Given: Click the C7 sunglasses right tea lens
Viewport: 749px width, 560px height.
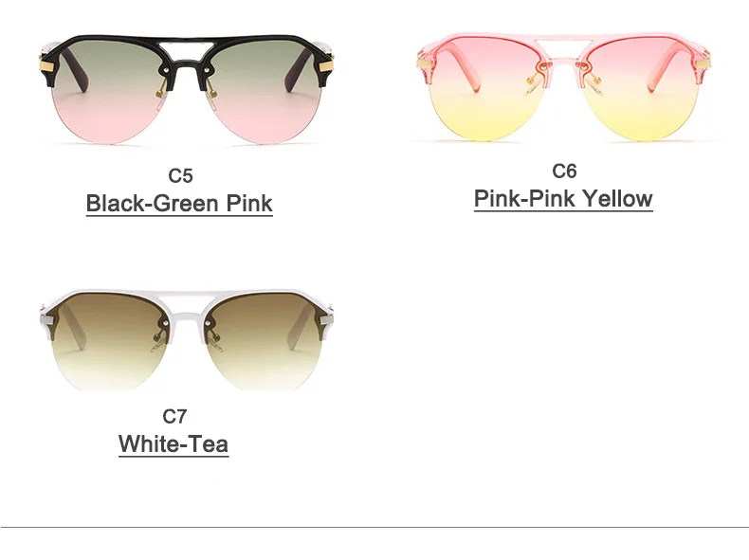Looking at the screenshot, I should pyautogui.click(x=265, y=342).
